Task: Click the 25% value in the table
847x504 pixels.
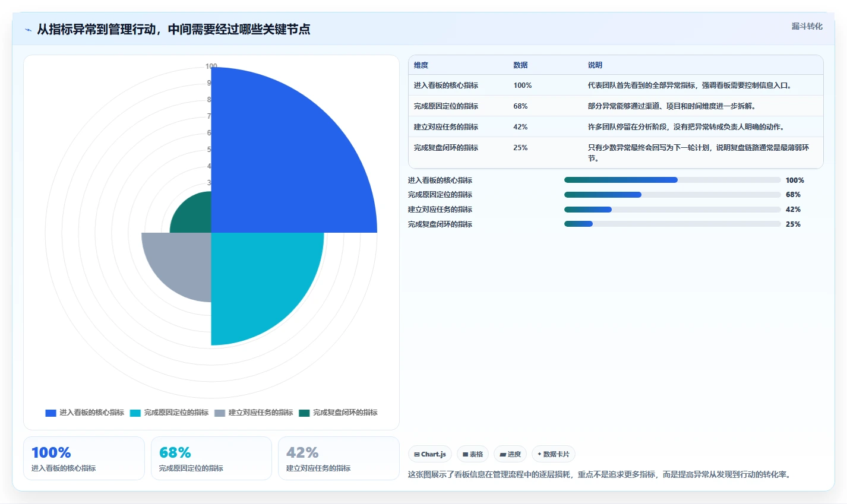Action: point(520,148)
